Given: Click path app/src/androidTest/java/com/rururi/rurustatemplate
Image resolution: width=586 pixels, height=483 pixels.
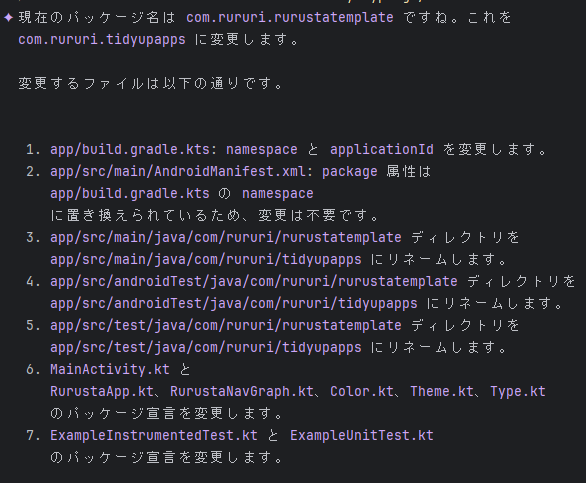Looking at the screenshot, I should pyautogui.click(x=254, y=282).
